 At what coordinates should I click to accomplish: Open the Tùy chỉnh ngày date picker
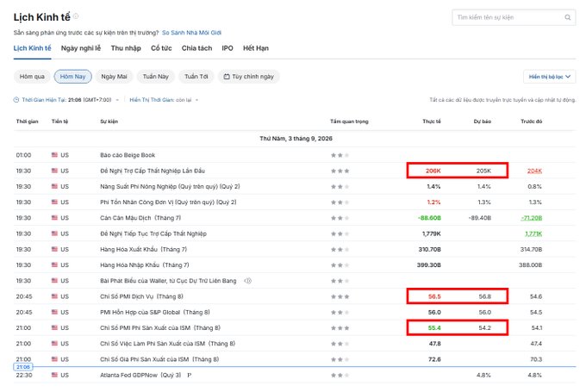coord(248,77)
